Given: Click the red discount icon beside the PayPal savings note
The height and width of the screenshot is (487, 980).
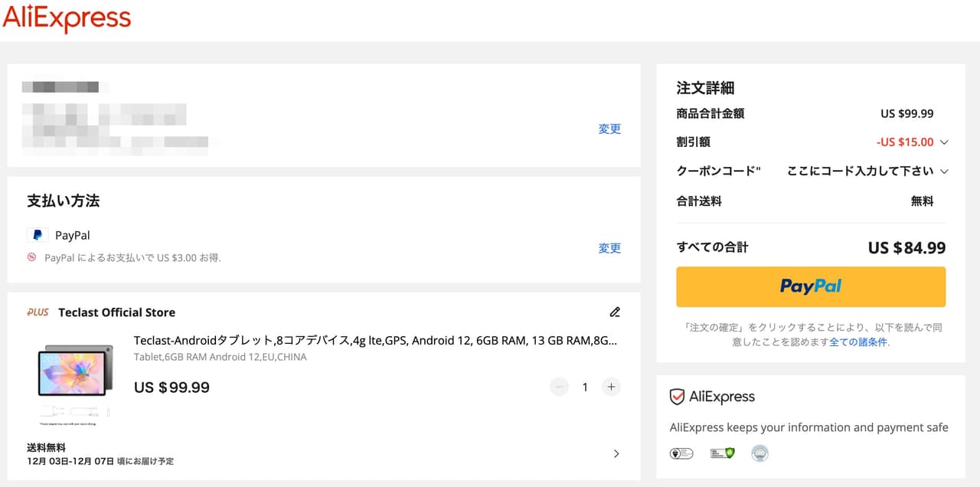Looking at the screenshot, I should (x=32, y=257).
